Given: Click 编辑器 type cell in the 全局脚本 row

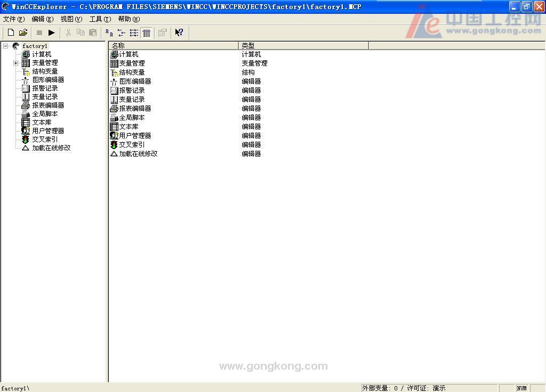Looking at the screenshot, I should coord(251,118).
